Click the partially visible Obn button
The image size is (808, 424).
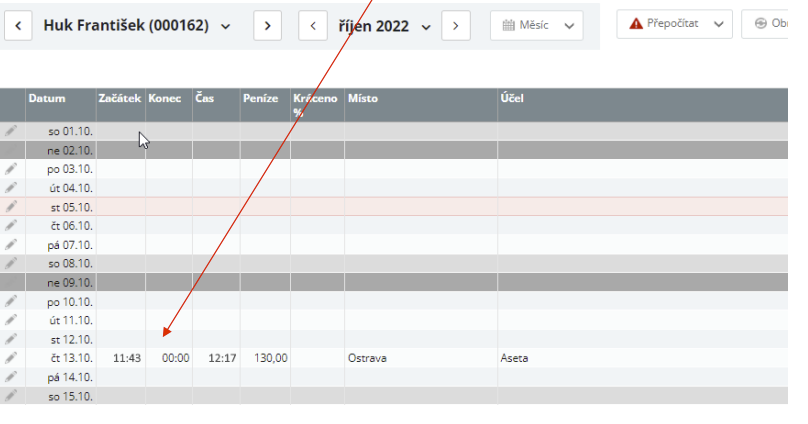pyautogui.click(x=765, y=24)
